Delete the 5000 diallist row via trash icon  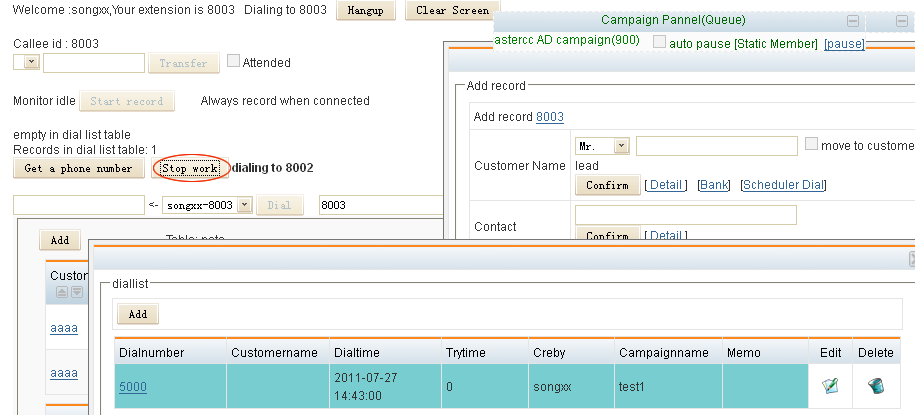(875, 385)
